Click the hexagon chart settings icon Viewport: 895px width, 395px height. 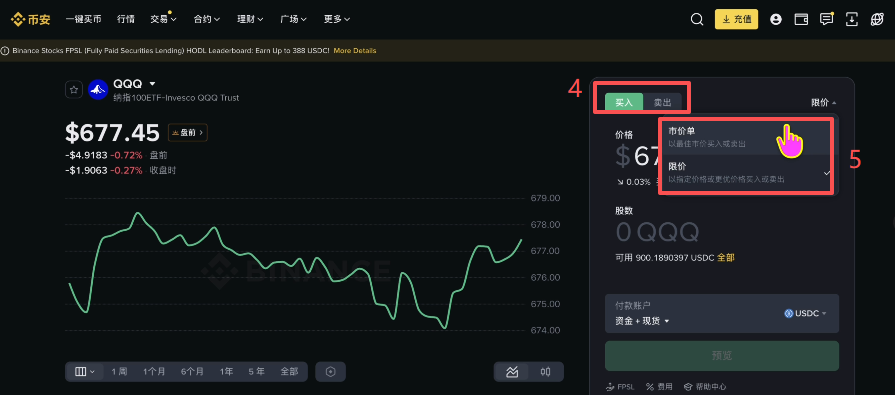tap(330, 372)
